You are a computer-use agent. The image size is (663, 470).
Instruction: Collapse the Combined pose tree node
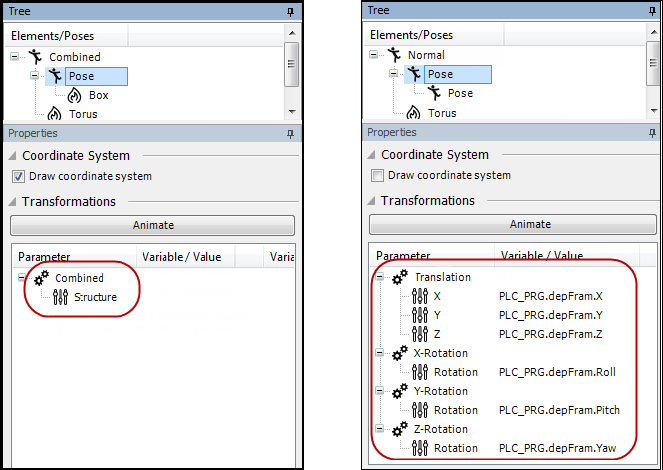click(15, 57)
